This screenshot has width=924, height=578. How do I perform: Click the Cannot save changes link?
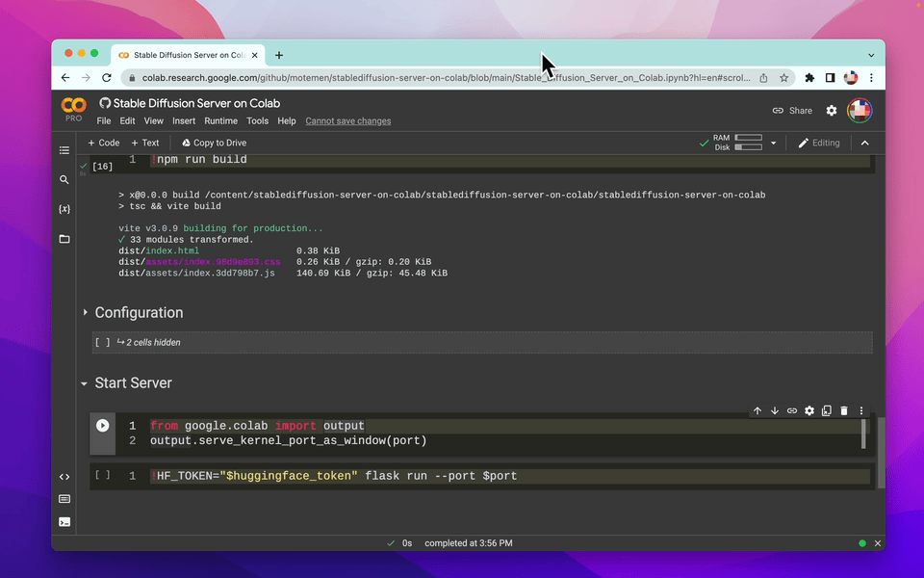tap(347, 121)
